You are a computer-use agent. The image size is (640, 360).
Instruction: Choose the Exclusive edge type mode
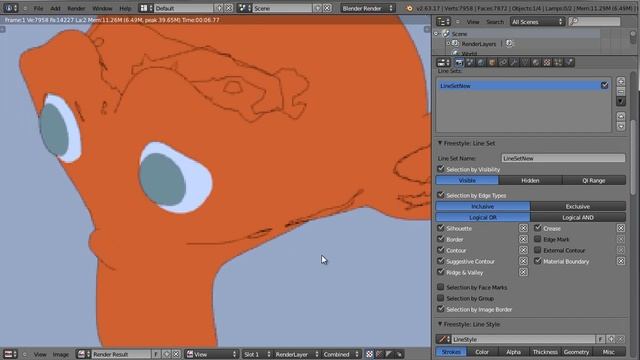(x=578, y=207)
